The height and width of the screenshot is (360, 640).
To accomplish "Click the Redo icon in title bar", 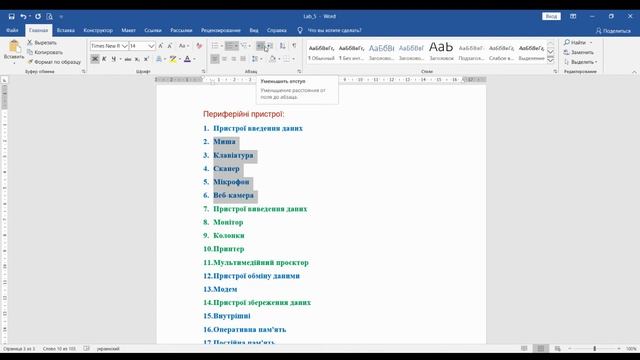I will tap(38, 16).
